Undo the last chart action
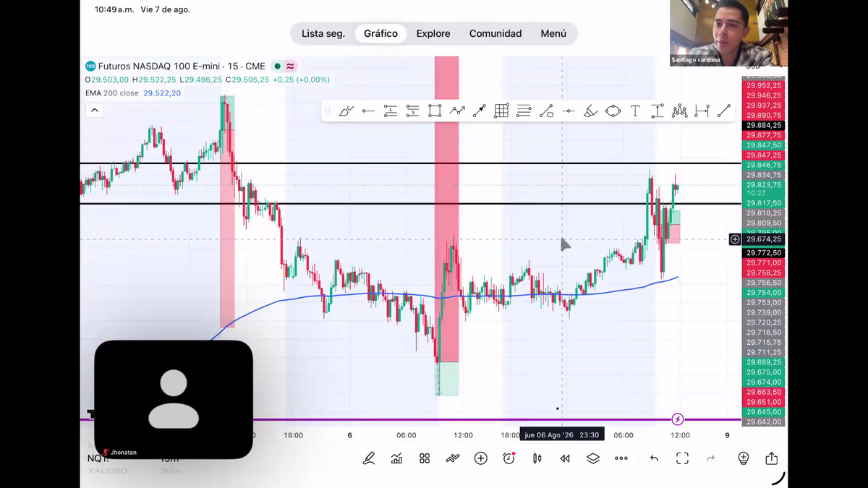The width and height of the screenshot is (868, 488). pyautogui.click(x=654, y=458)
